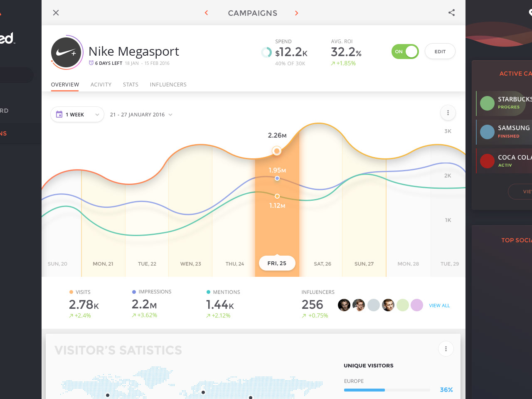Switch to the Overview tab
Viewport: 532px width, 399px height.
click(65, 84)
